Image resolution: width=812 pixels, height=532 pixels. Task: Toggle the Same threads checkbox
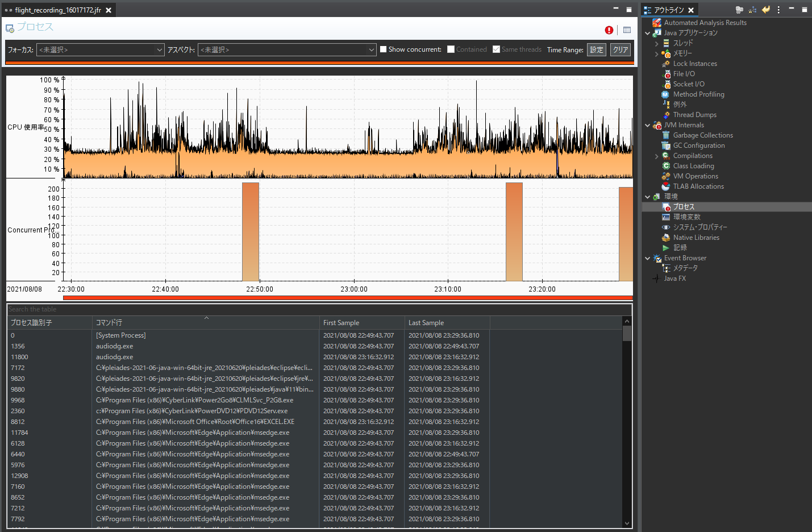[496, 49]
